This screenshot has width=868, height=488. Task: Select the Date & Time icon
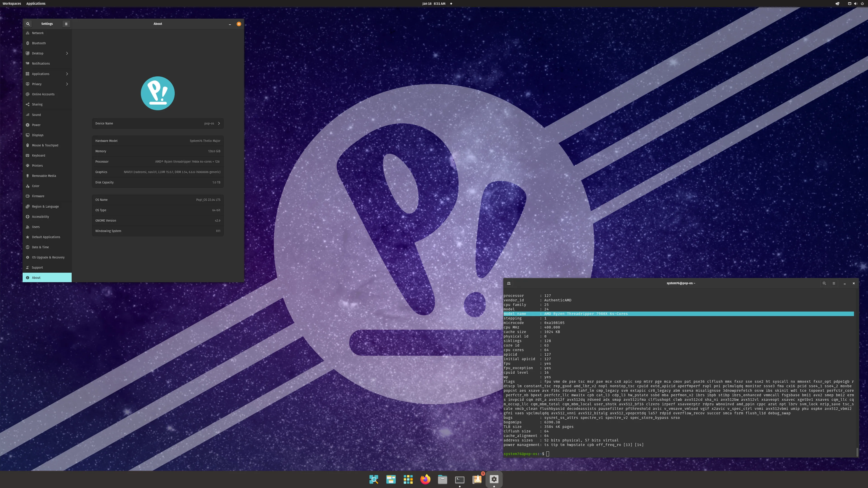click(28, 247)
